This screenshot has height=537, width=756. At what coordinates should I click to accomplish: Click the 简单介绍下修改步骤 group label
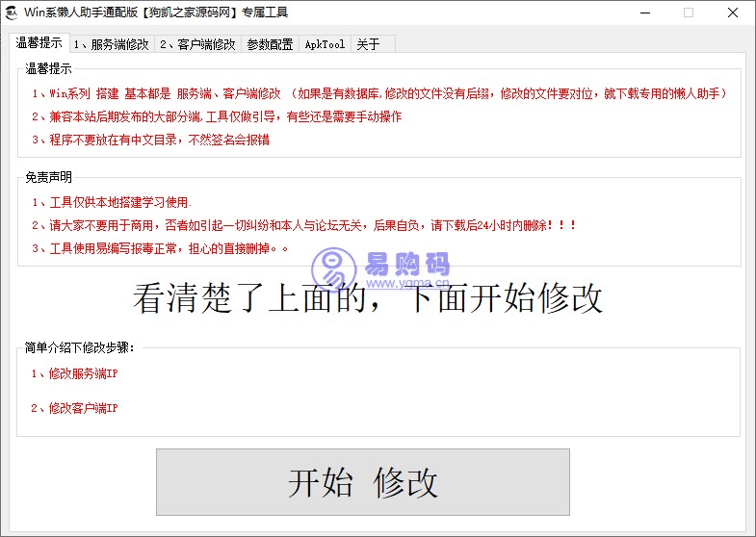pos(80,347)
